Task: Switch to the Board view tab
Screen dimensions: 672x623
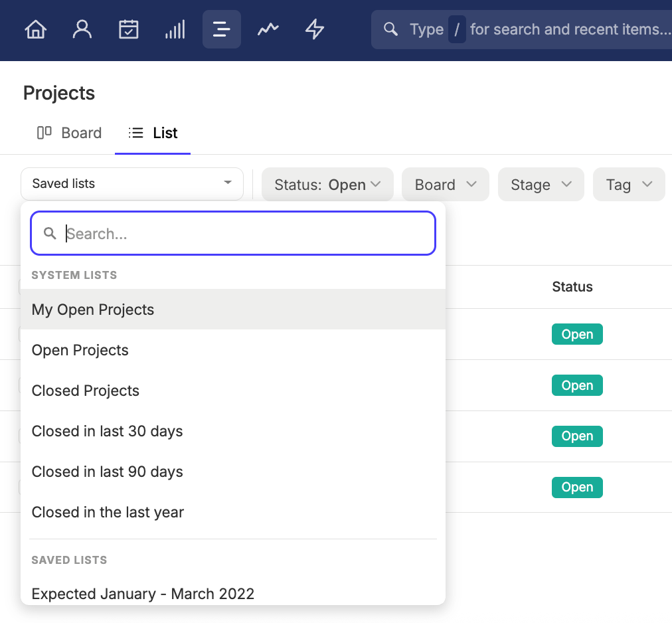Action: [x=69, y=133]
